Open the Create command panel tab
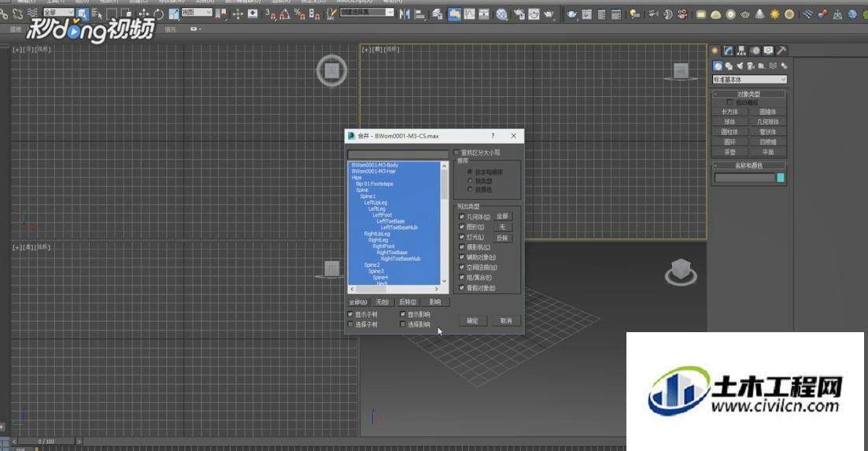This screenshot has height=451, width=868. (715, 50)
